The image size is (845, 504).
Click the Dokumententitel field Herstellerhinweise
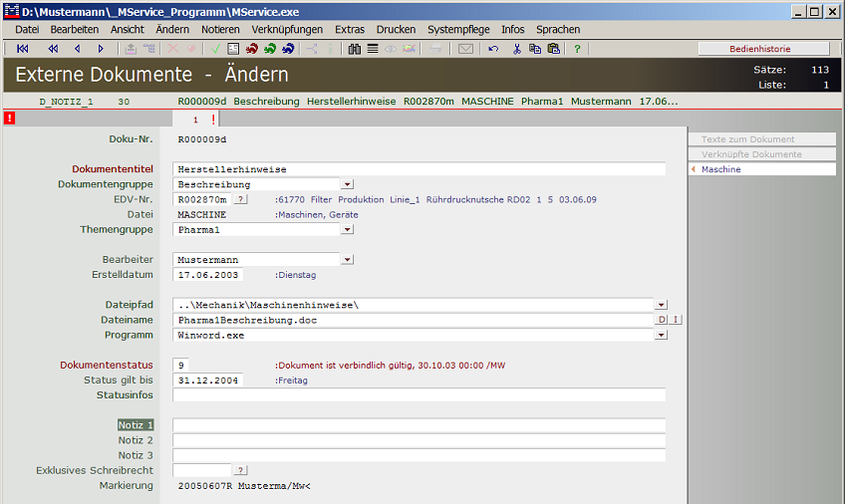[419, 169]
